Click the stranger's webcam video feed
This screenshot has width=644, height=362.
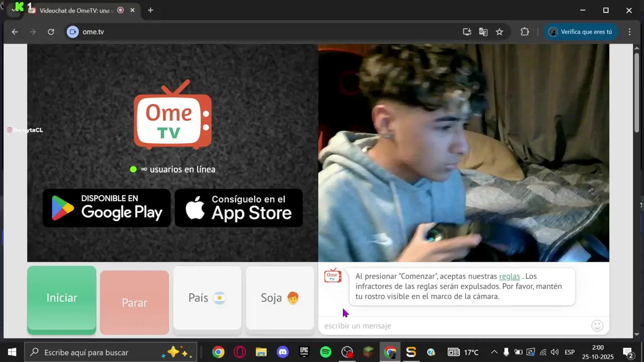(463, 153)
